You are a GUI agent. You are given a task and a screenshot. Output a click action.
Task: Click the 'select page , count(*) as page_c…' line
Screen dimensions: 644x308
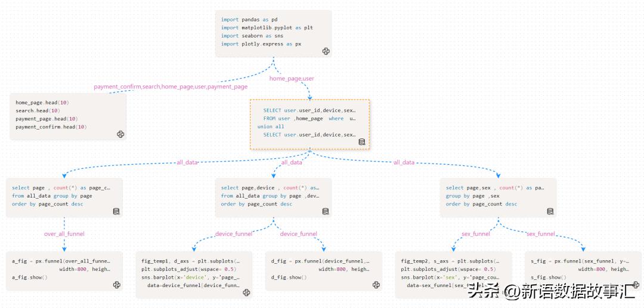coord(61,188)
